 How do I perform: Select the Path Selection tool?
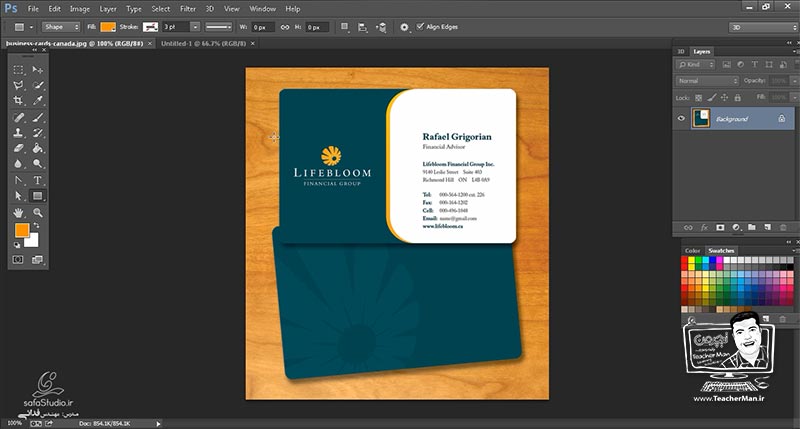pos(18,196)
